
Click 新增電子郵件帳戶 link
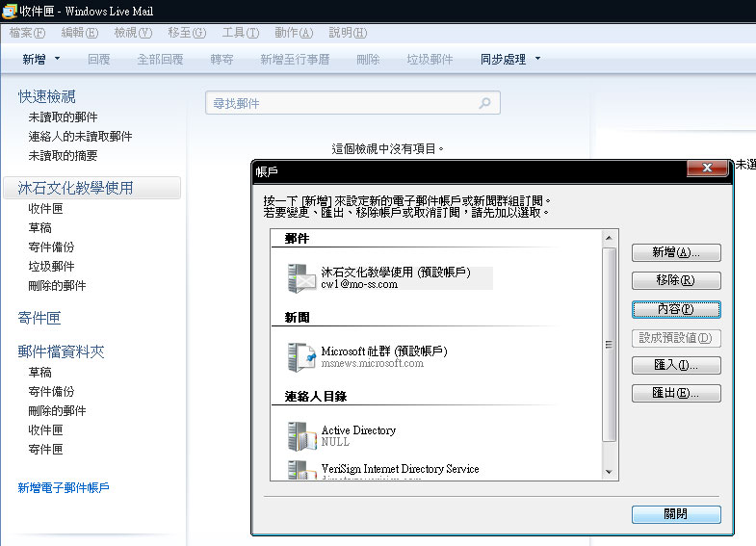click(64, 487)
